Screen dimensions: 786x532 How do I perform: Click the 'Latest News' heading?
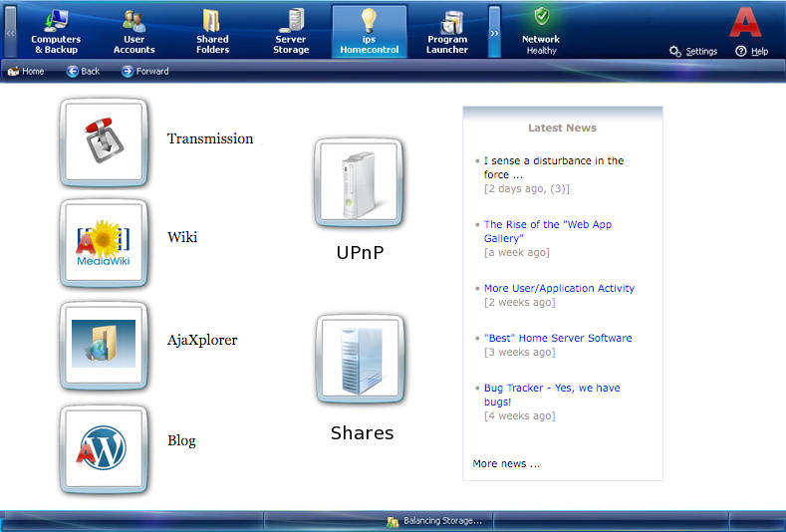point(562,128)
